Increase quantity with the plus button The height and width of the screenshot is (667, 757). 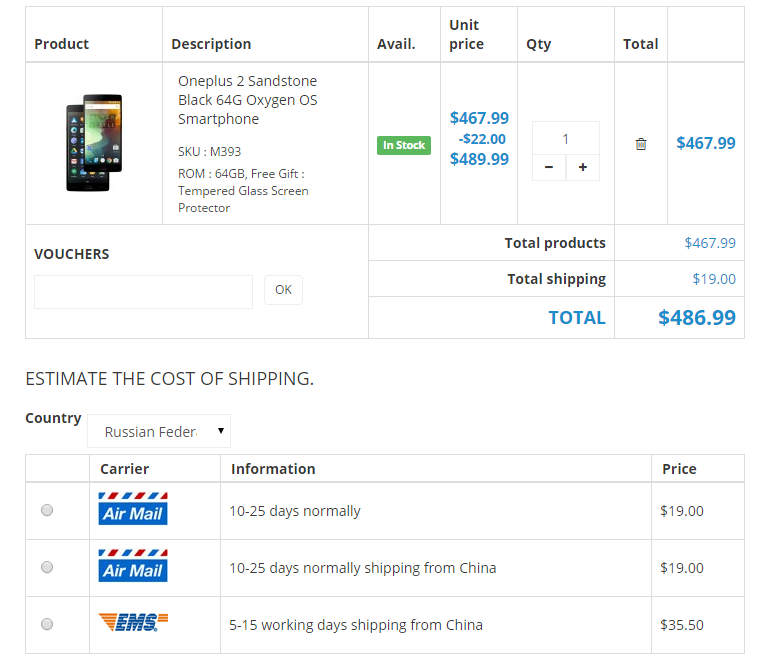[583, 168]
